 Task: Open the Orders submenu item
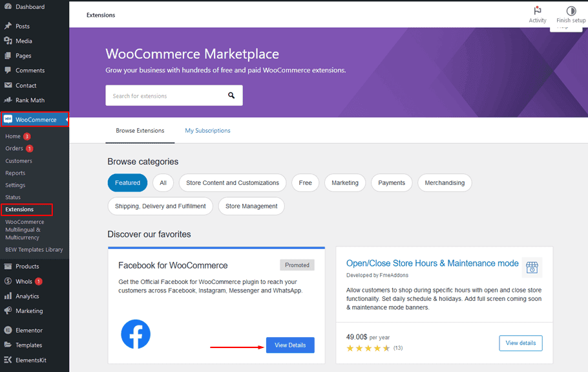14,148
